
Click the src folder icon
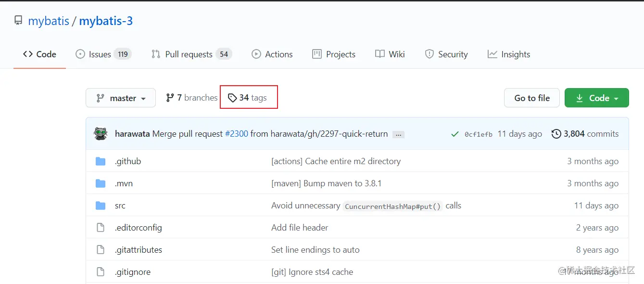point(101,206)
